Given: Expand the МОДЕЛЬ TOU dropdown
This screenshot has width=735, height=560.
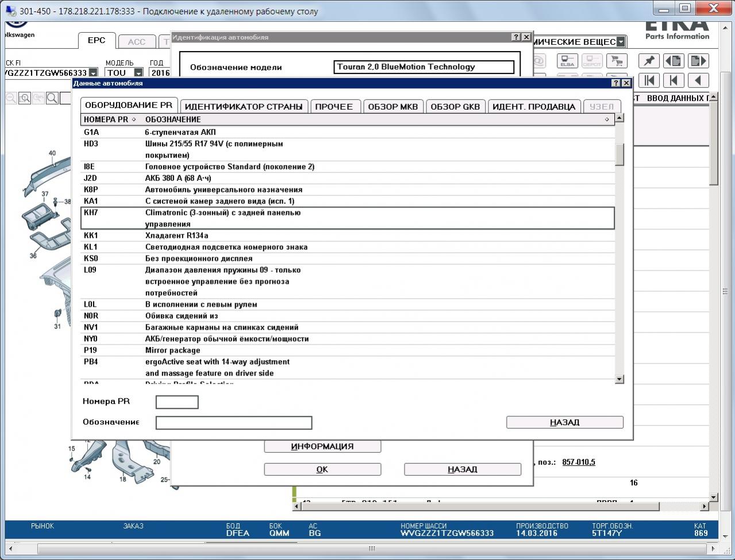Looking at the screenshot, I should pos(138,73).
